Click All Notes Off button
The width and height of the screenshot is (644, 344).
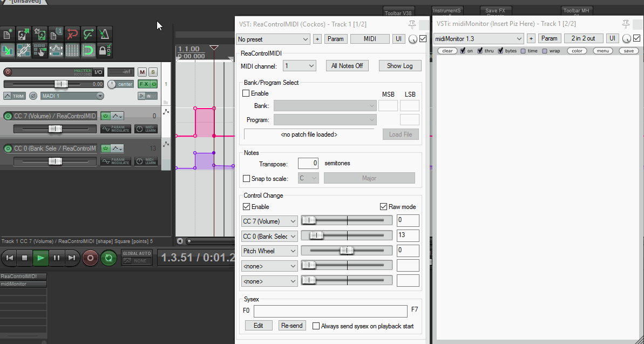point(347,66)
